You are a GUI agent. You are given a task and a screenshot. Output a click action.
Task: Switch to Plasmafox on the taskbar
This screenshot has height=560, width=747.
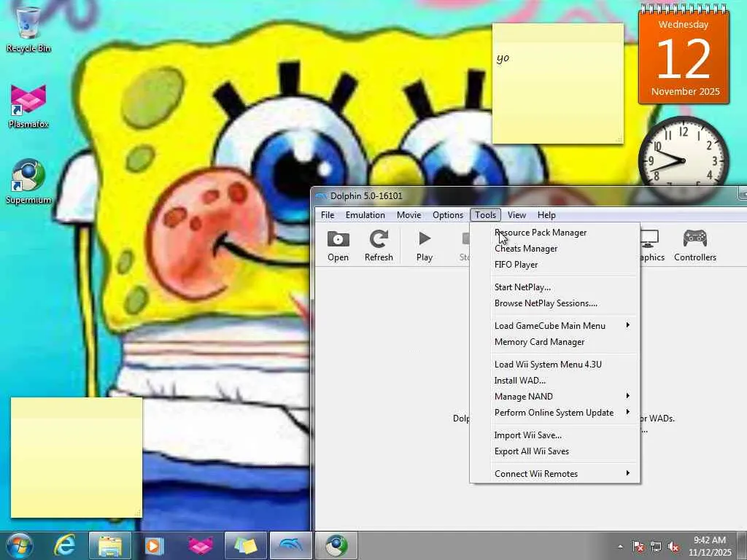click(x=201, y=545)
